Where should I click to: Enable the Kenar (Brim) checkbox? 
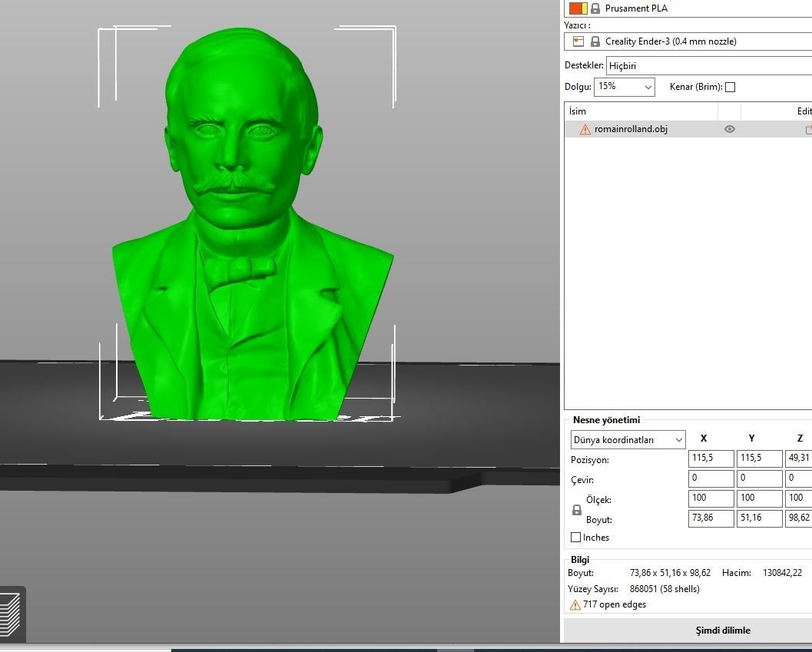pyautogui.click(x=730, y=87)
